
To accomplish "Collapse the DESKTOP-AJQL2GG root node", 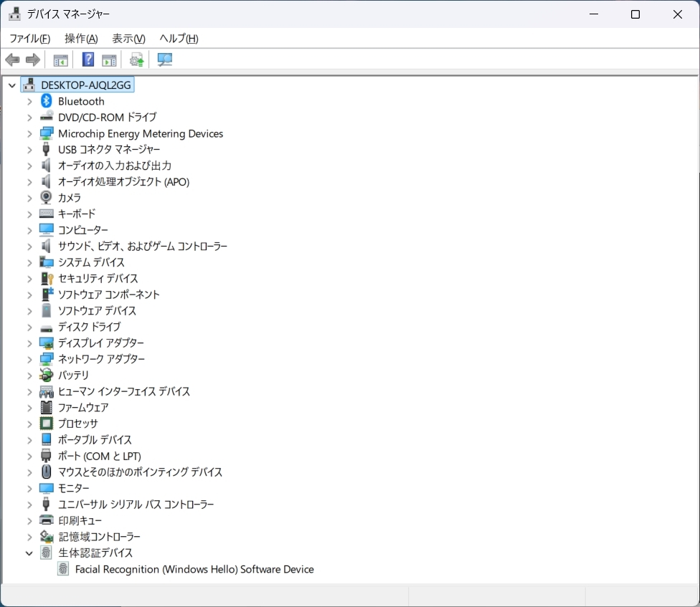I will pos(12,85).
